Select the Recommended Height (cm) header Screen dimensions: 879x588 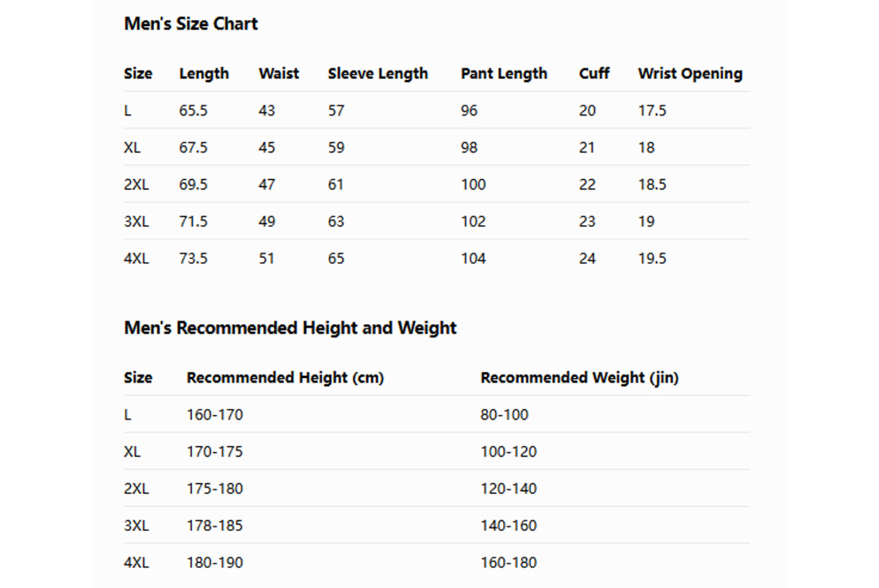click(x=285, y=378)
